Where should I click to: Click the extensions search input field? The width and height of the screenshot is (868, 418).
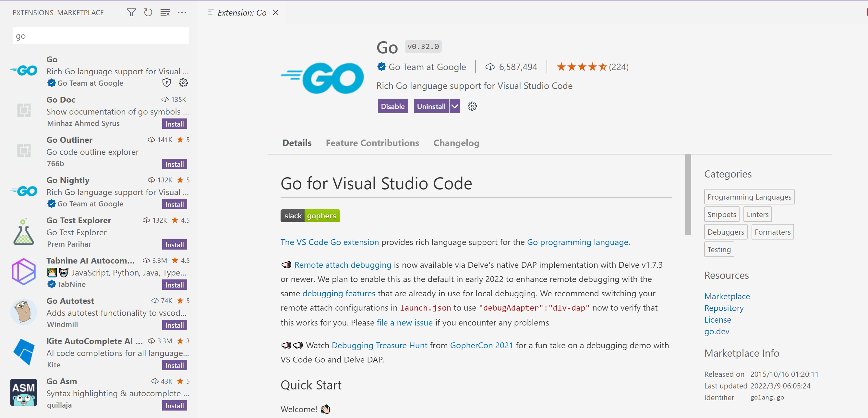click(101, 36)
